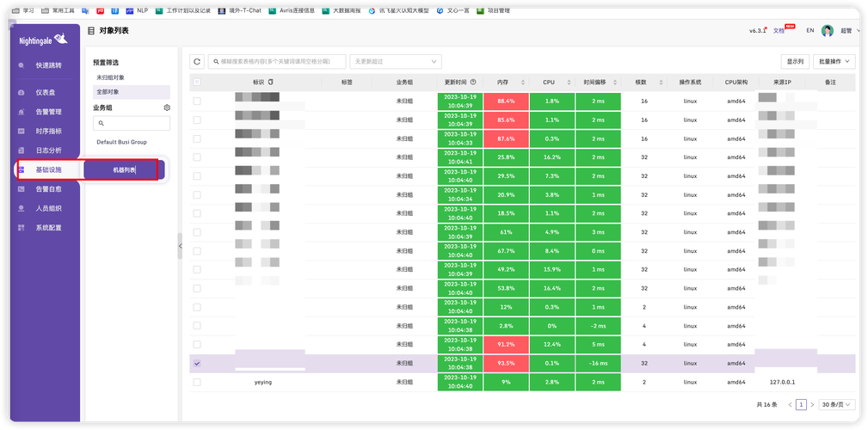Open the 无更新超过 dropdown
The width and height of the screenshot is (868, 430).
click(395, 61)
